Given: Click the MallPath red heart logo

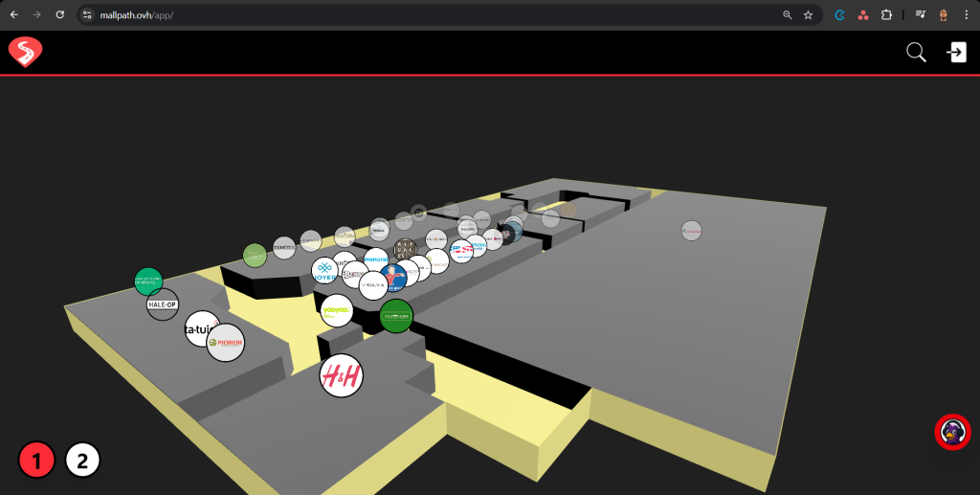Looking at the screenshot, I should [26, 52].
